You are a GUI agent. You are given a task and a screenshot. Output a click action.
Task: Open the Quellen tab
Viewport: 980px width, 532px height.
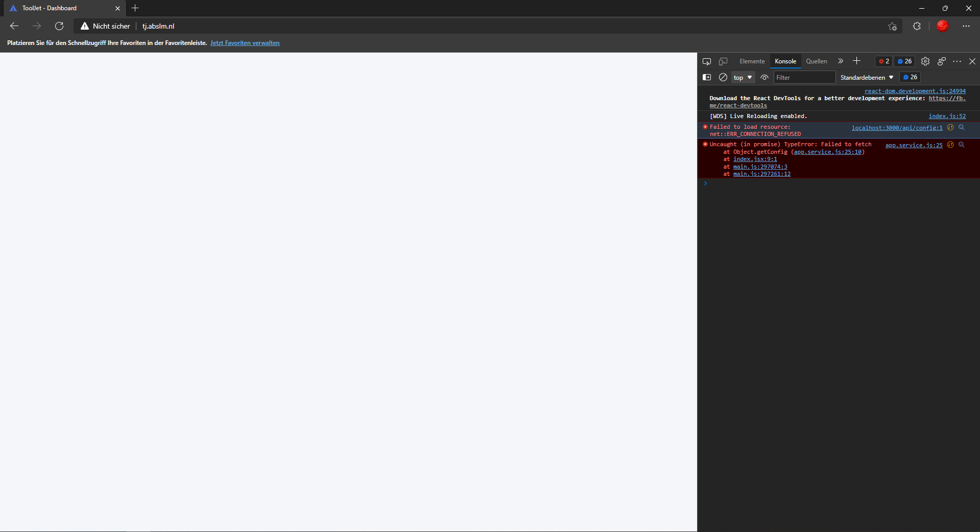click(816, 61)
